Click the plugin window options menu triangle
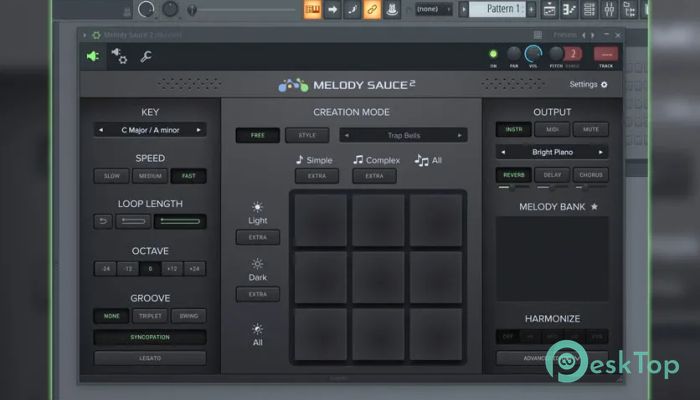The width and height of the screenshot is (700, 400). [x=85, y=35]
